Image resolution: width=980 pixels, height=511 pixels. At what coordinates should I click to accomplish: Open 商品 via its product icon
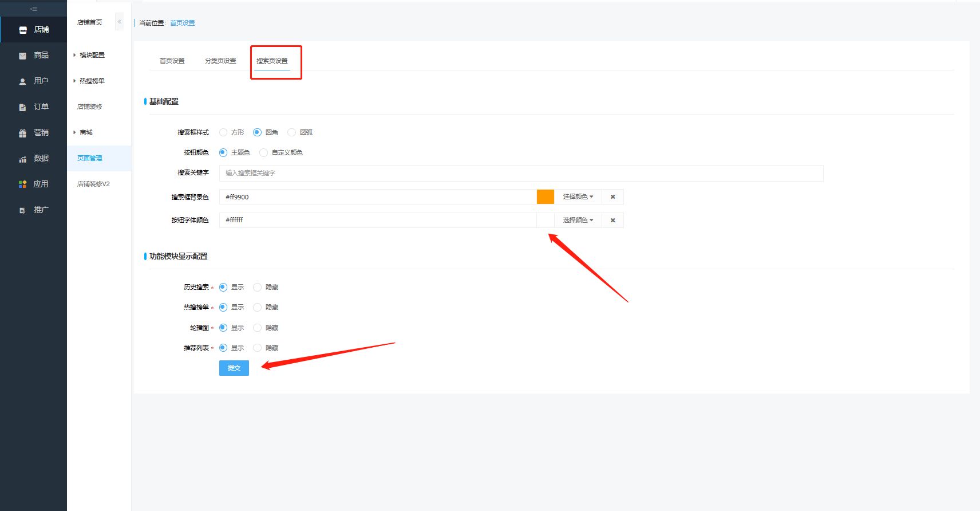click(x=23, y=56)
